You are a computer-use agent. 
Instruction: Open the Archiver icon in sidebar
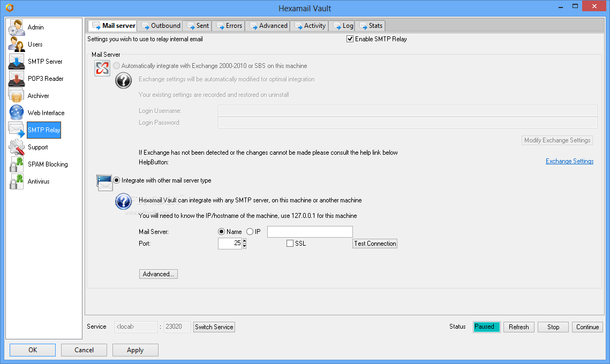pyautogui.click(x=17, y=96)
